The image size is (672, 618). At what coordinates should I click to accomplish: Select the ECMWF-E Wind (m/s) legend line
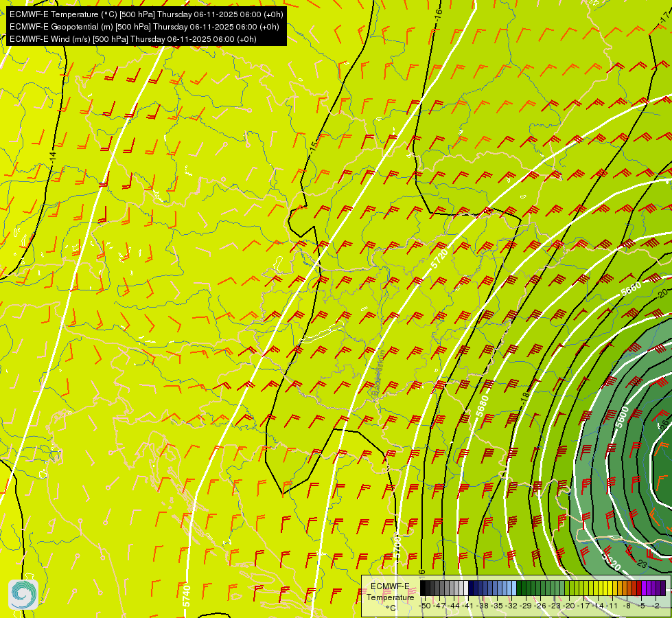coord(133,39)
